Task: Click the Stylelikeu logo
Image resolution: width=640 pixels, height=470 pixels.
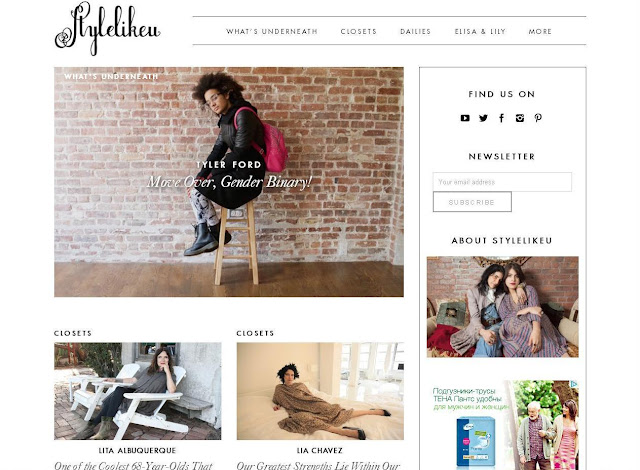Action: pyautogui.click(x=107, y=29)
